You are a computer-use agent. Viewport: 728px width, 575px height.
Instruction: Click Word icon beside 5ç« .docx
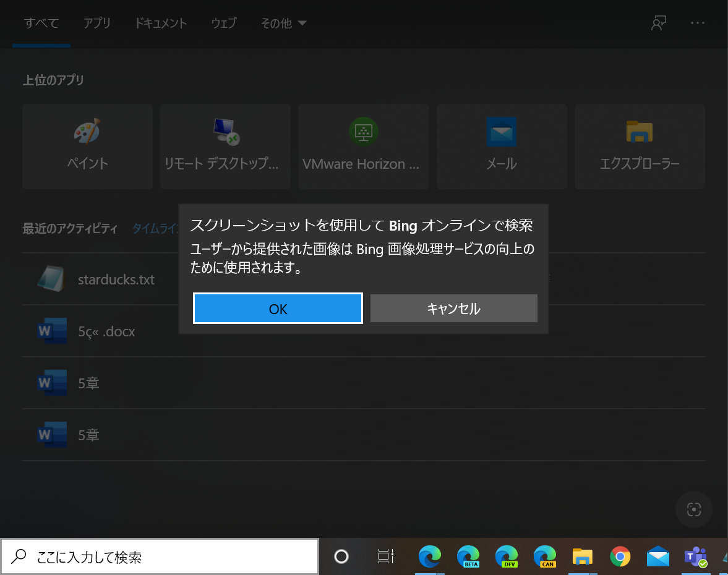pos(51,331)
